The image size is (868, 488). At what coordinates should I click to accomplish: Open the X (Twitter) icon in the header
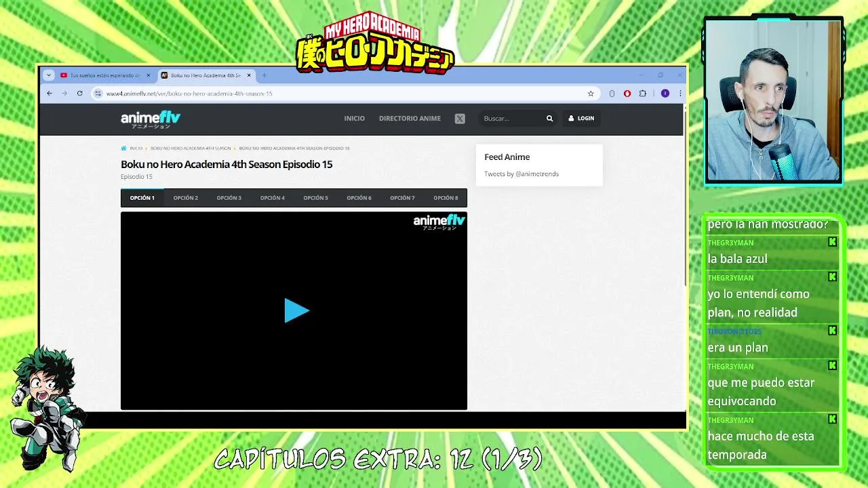coord(460,119)
